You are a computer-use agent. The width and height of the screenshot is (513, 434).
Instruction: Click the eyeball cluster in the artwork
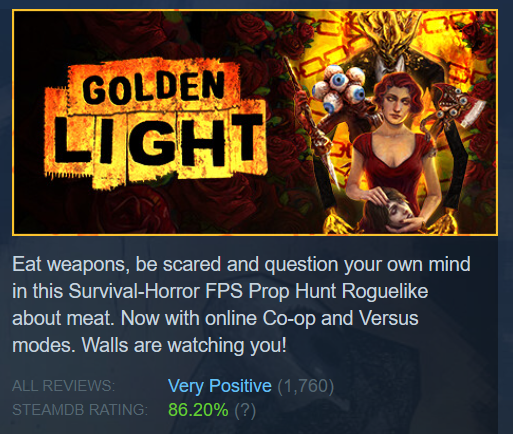pyautogui.click(x=338, y=87)
